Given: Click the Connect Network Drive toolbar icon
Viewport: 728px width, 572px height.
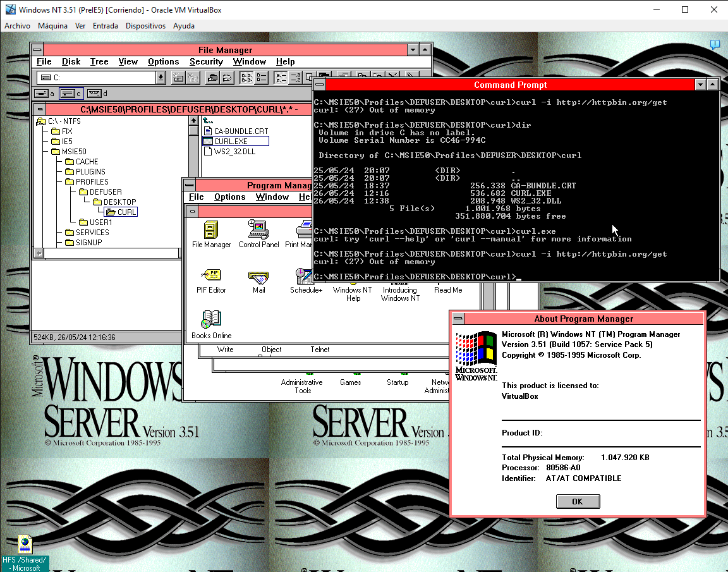Looking at the screenshot, I should click(x=178, y=77).
